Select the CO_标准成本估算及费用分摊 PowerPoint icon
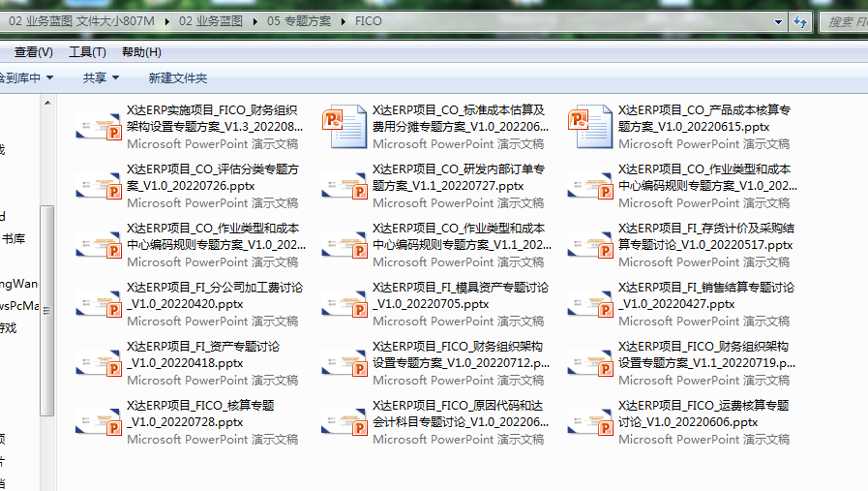This screenshot has width=868, height=491. tap(344, 127)
